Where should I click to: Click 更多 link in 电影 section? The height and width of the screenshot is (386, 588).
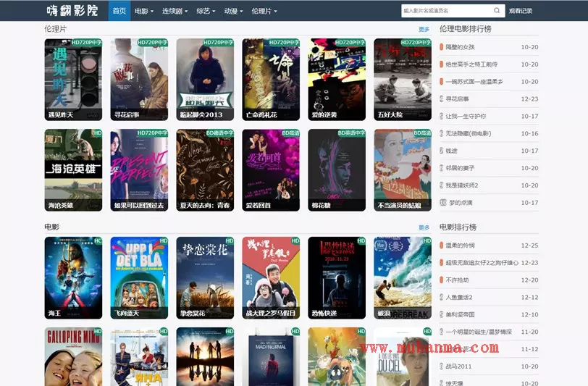[x=424, y=227]
